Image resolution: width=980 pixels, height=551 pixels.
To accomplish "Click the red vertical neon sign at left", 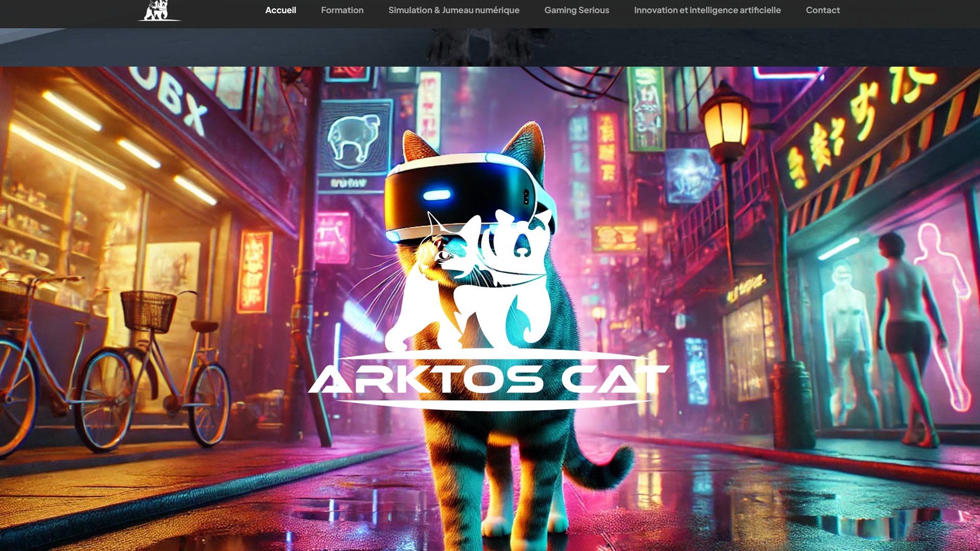I will [x=254, y=270].
